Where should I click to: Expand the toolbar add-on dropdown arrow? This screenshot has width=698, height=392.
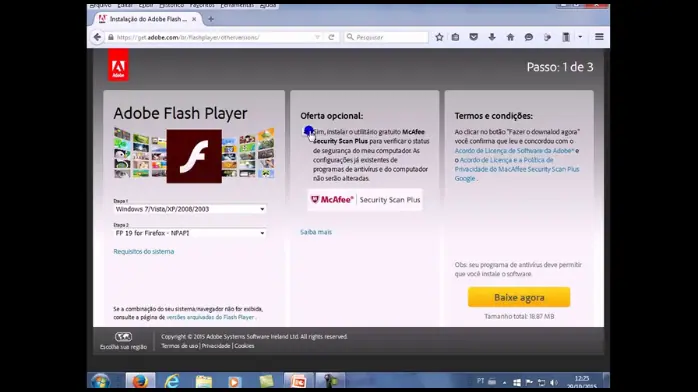[580, 37]
